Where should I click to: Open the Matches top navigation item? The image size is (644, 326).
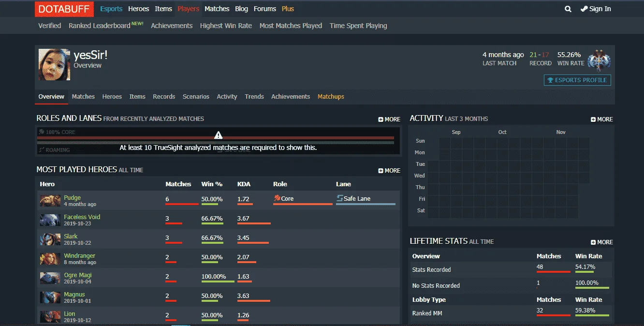pos(217,9)
